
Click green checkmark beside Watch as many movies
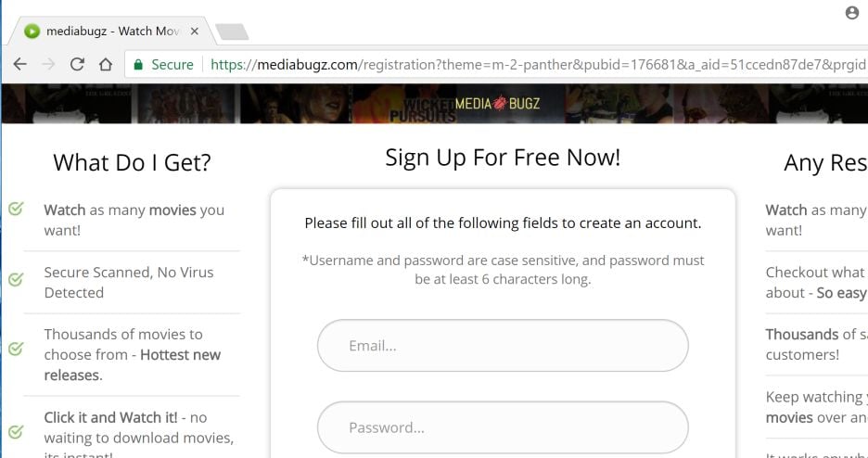click(16, 210)
